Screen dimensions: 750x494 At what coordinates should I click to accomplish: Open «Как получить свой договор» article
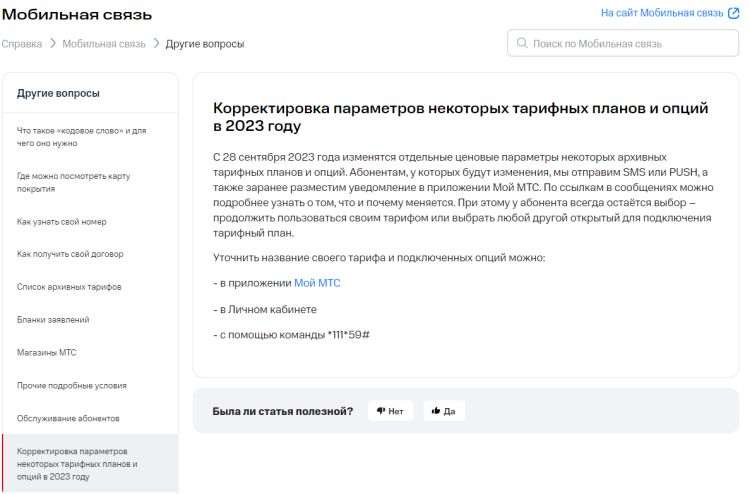(x=68, y=254)
